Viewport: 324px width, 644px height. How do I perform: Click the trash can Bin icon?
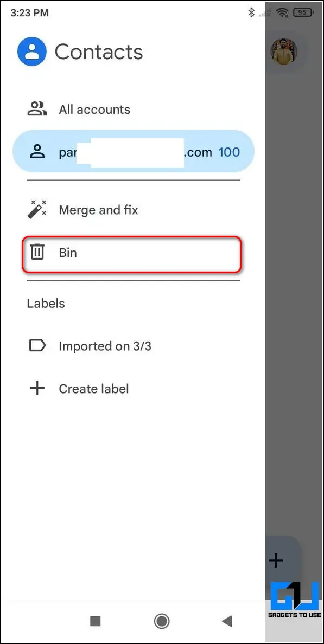pos(37,252)
